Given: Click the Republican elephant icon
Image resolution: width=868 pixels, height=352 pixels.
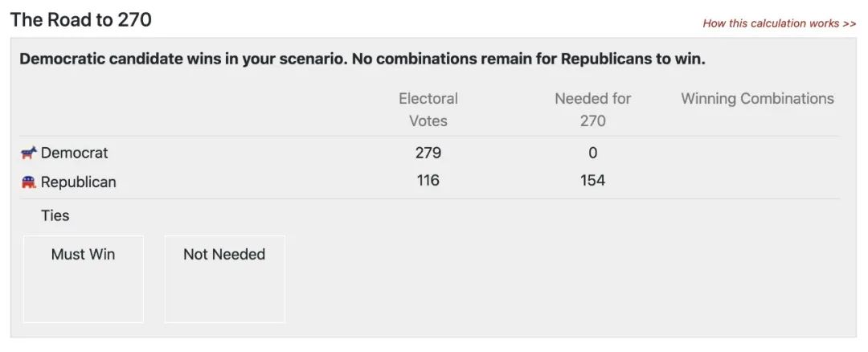Looking at the screenshot, I should point(29,182).
